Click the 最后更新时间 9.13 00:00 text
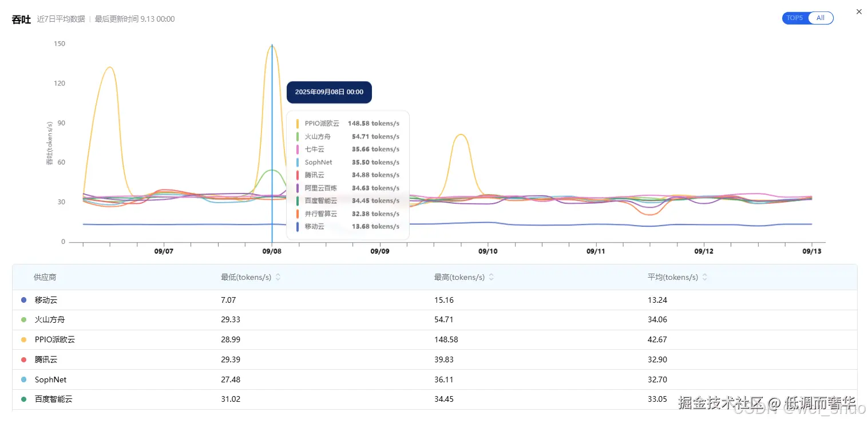This screenshot has width=868, height=423. (135, 19)
